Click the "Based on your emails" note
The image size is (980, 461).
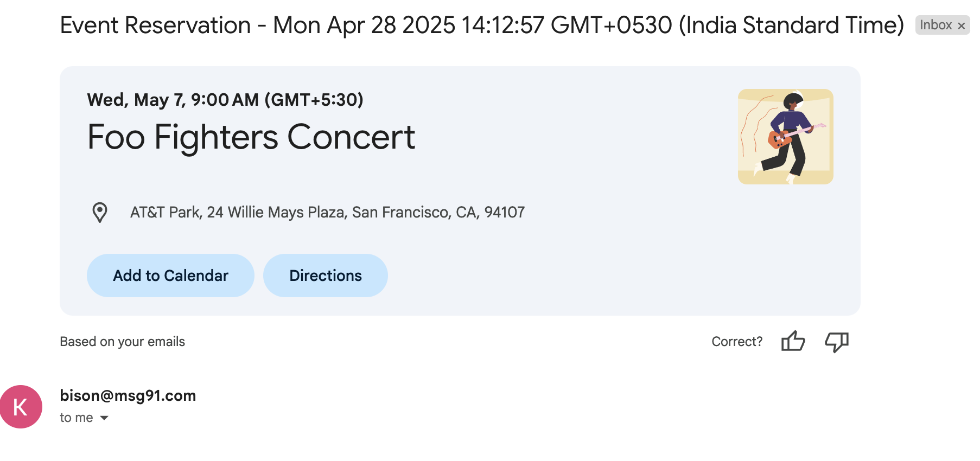[122, 342]
